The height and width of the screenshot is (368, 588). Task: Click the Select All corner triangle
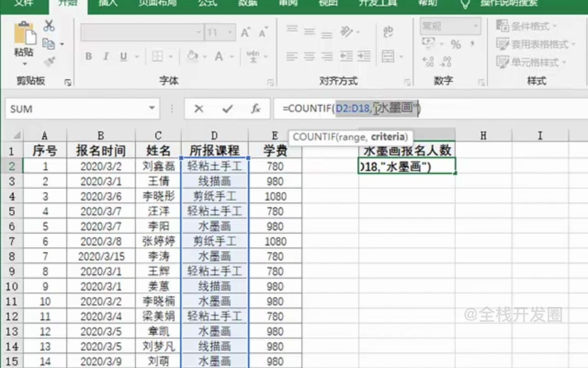coord(16,135)
